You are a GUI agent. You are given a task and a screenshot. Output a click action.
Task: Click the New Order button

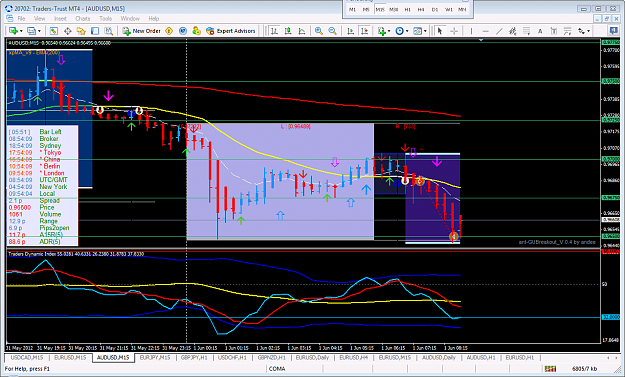(x=142, y=31)
